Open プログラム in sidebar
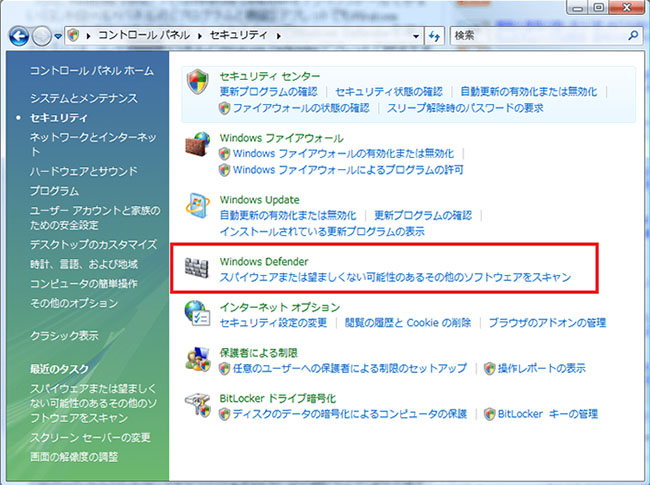Viewport: 650px width, 485px height. coord(54,191)
